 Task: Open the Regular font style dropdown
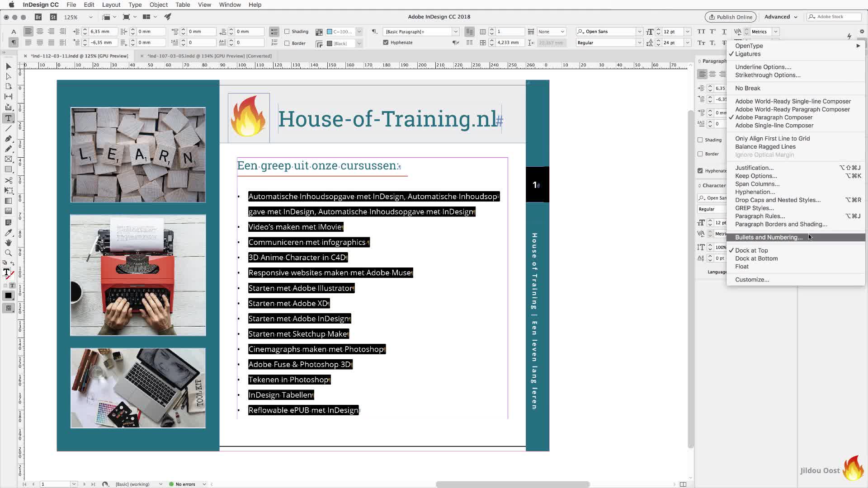click(x=639, y=42)
